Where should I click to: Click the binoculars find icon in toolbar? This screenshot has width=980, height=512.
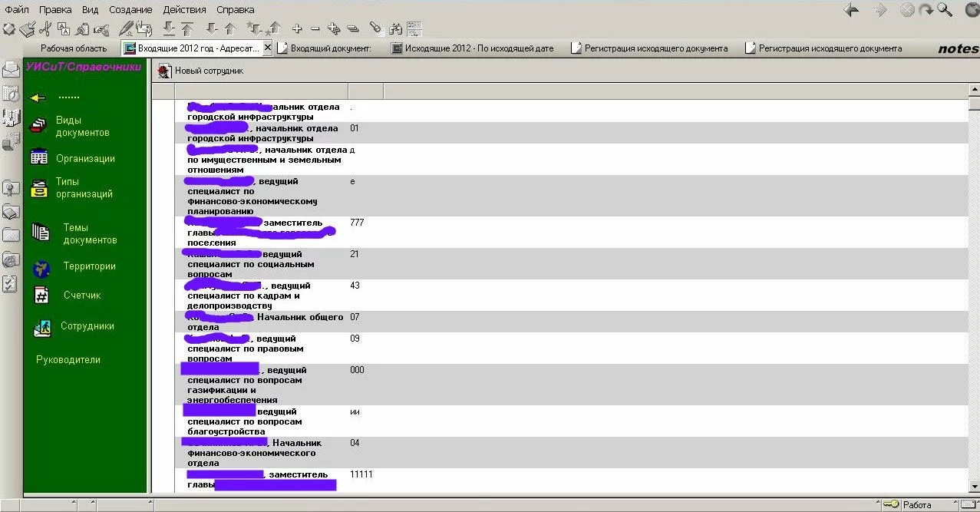[x=395, y=29]
